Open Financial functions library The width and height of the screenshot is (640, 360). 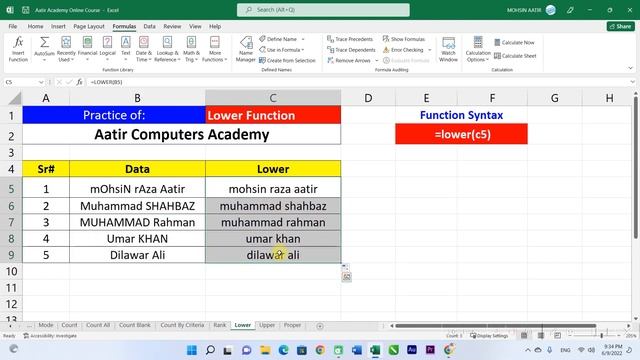click(x=87, y=49)
